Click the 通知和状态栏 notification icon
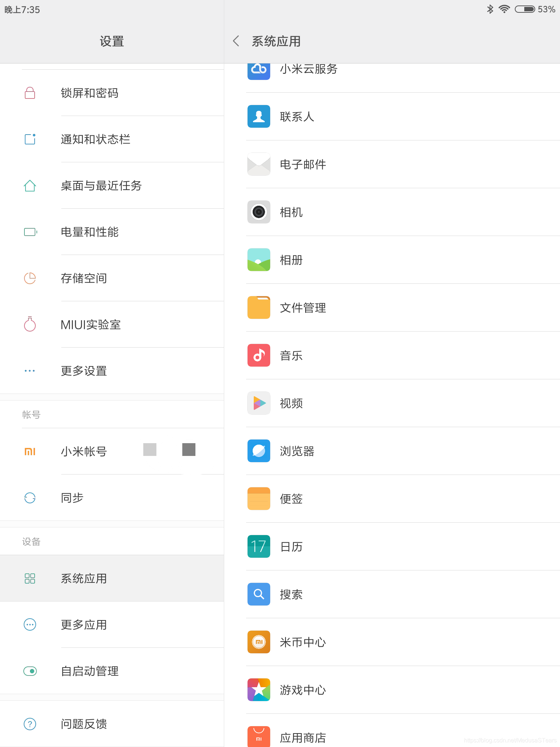 (x=30, y=139)
